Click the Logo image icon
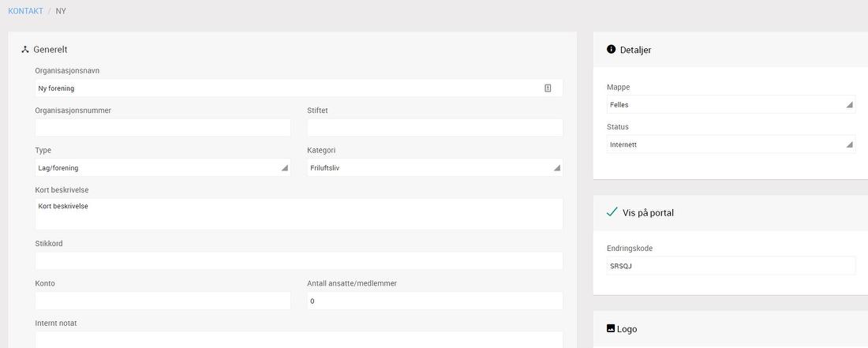Image resolution: width=868 pixels, height=348 pixels. pos(610,328)
